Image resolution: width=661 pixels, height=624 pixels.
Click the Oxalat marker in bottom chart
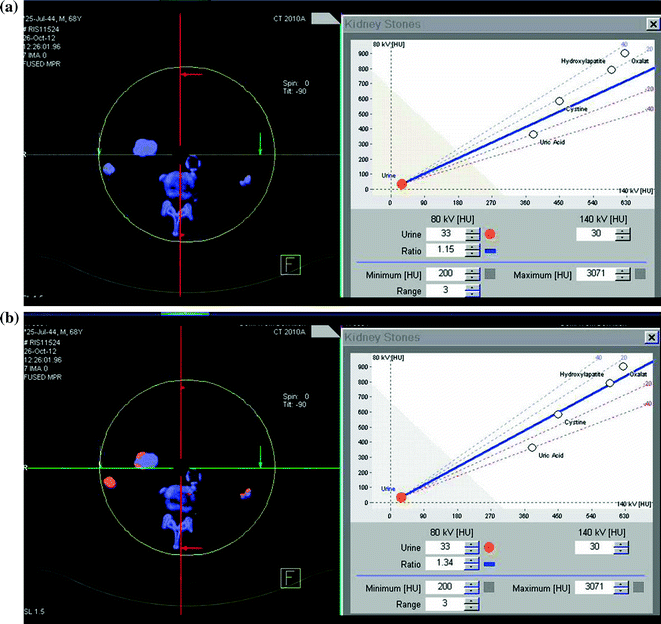pos(624,366)
